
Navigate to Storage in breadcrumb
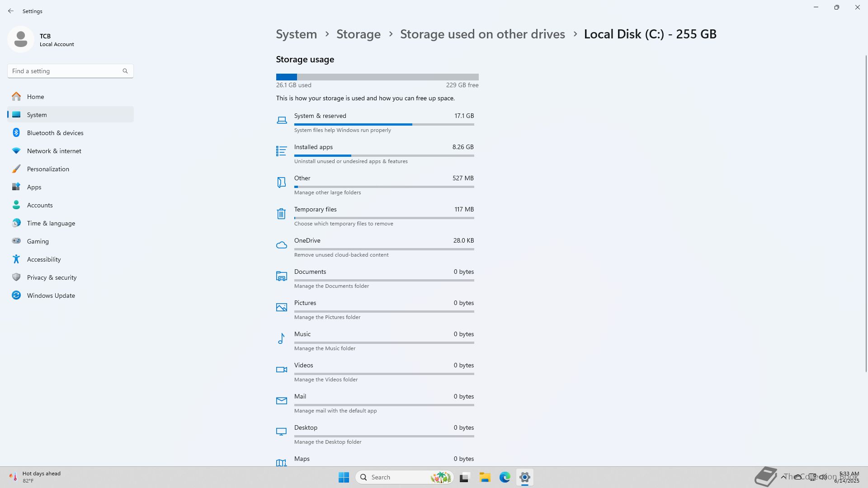(358, 34)
